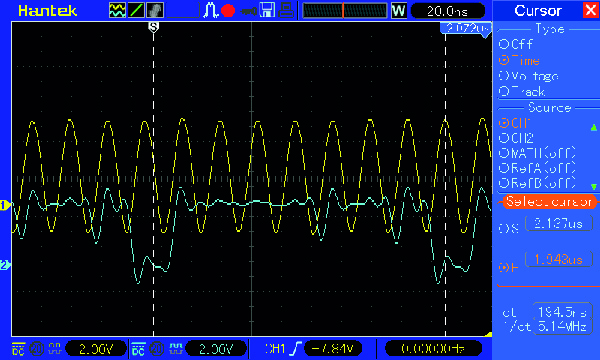Click the print icon in toolbar
This screenshot has height=360, width=600.
[286, 10]
